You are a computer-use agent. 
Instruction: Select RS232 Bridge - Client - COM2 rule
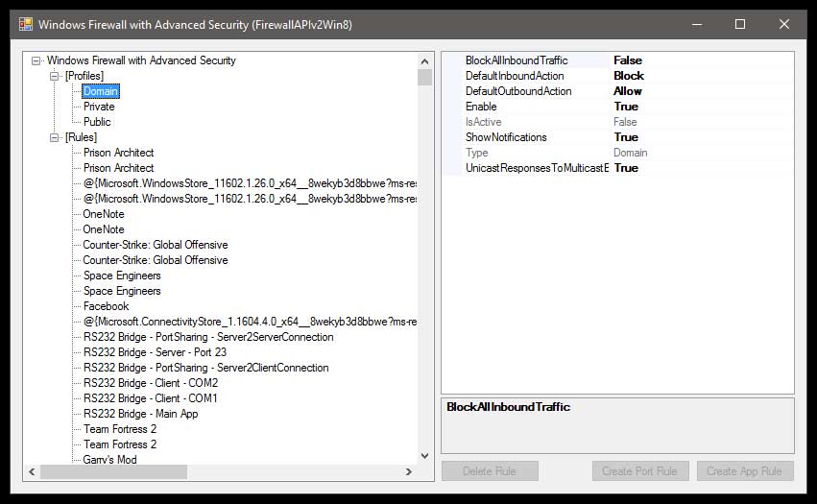pos(151,383)
